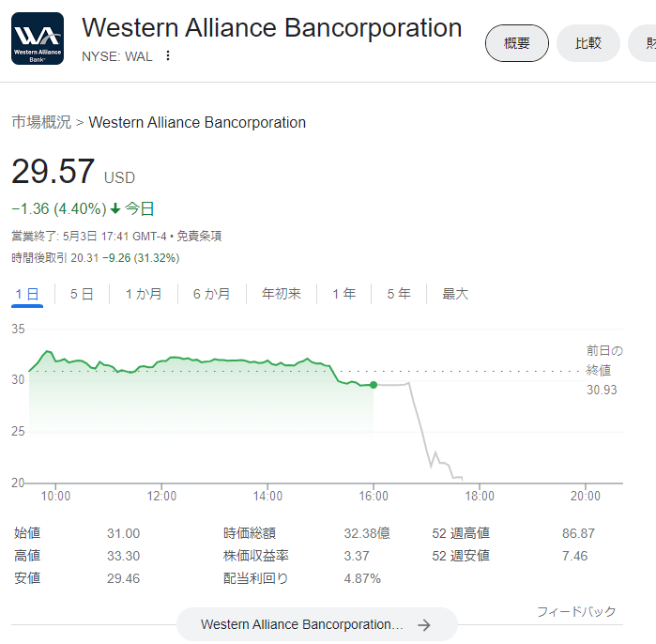The height and width of the screenshot is (644, 656).
Task: Open the Western Alliance Bancorporation... more button
Action: pyautogui.click(x=316, y=624)
